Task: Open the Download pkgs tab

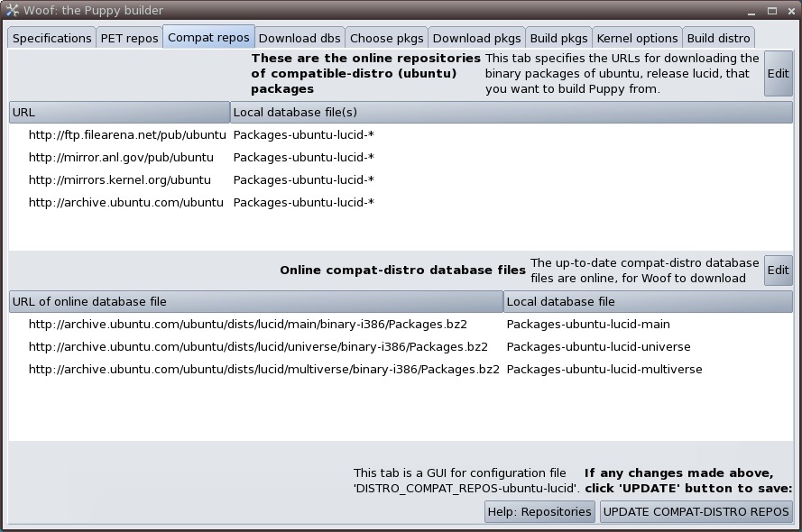Action: (476, 38)
